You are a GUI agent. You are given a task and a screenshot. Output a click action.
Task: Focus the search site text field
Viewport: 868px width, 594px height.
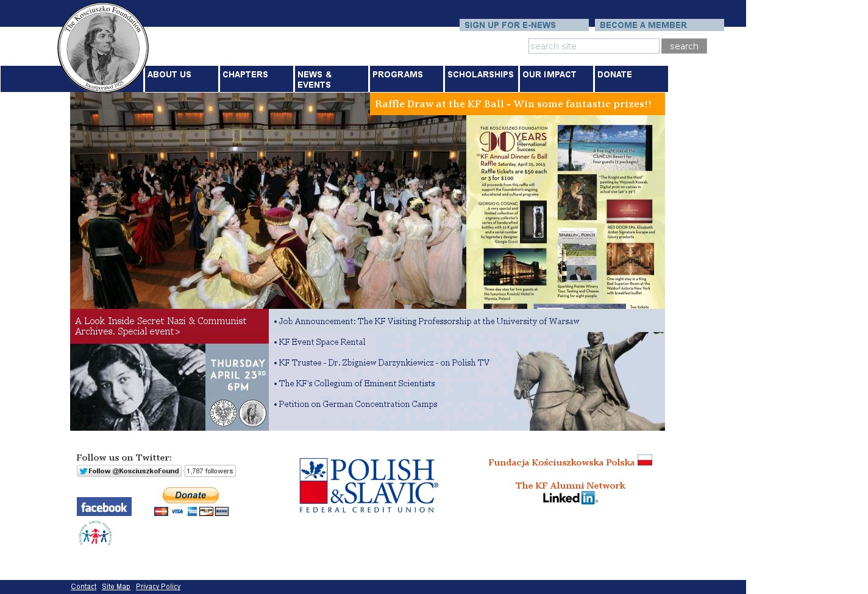coord(593,46)
